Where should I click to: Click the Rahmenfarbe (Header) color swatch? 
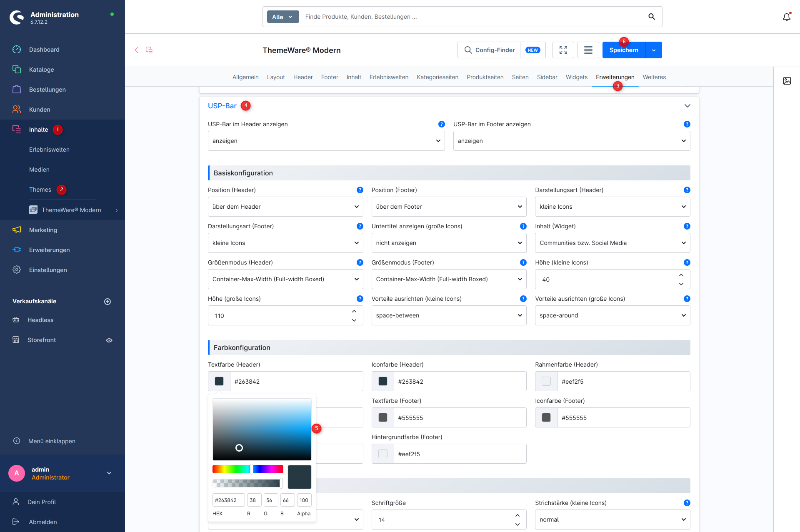click(546, 381)
